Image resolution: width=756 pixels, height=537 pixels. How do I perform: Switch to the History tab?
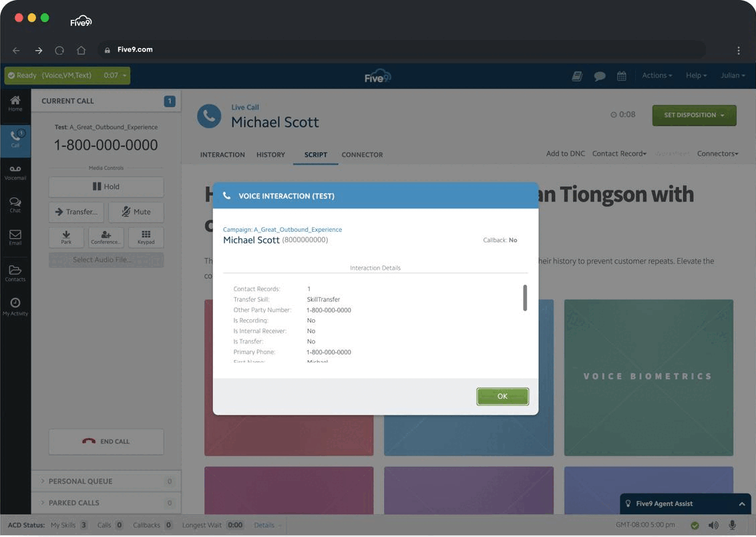270,154
